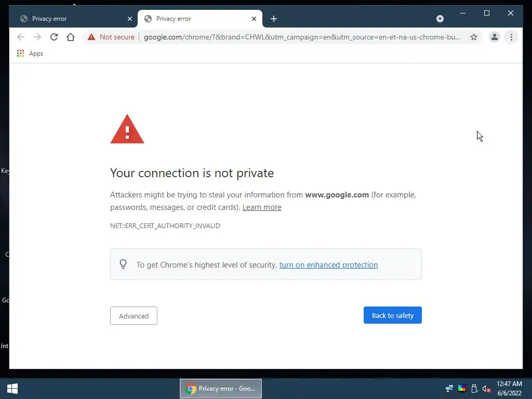
Task: Open Chrome's three-dot menu
Action: (511, 37)
